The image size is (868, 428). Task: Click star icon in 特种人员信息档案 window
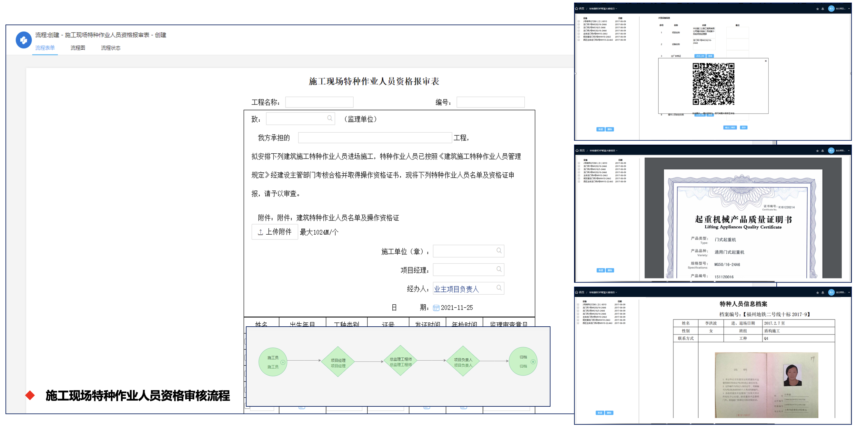(x=817, y=292)
